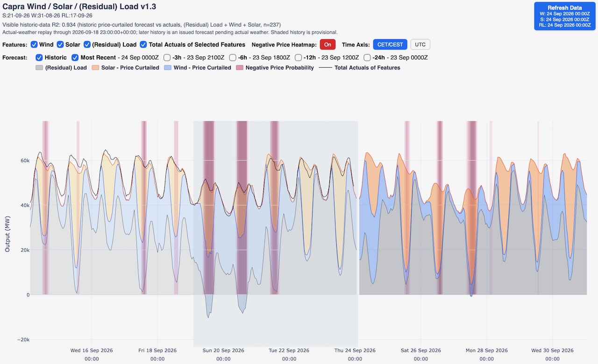Toggle the Most Recent forecast checkbox
Screen dimensions: 598x364
75,58
